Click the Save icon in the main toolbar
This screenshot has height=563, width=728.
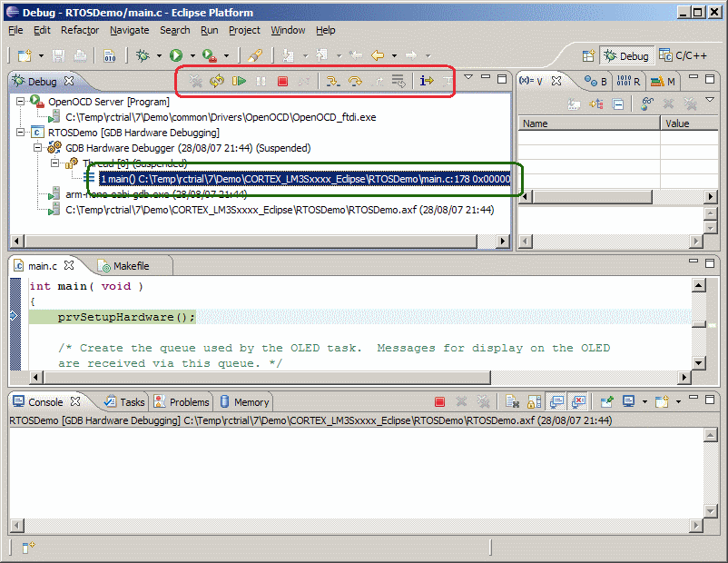58,55
